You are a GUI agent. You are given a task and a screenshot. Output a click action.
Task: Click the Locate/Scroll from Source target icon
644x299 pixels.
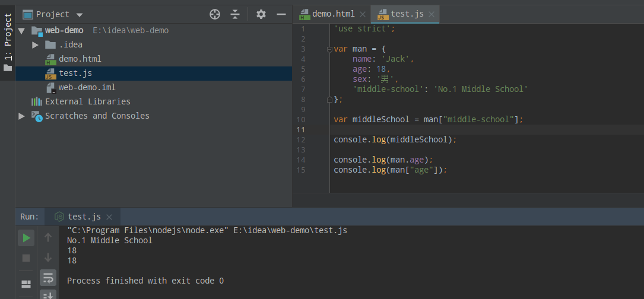[215, 14]
